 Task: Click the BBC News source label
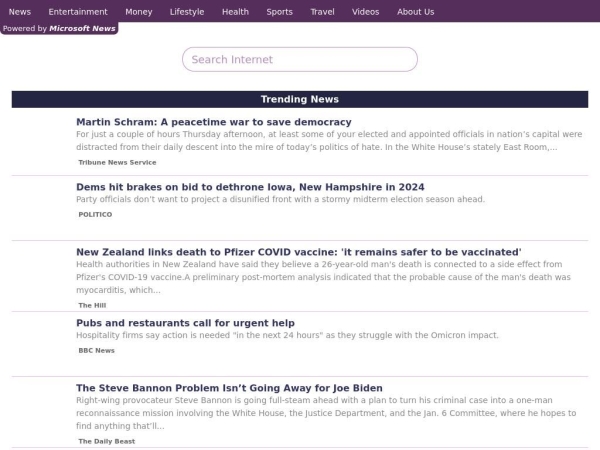(x=96, y=351)
